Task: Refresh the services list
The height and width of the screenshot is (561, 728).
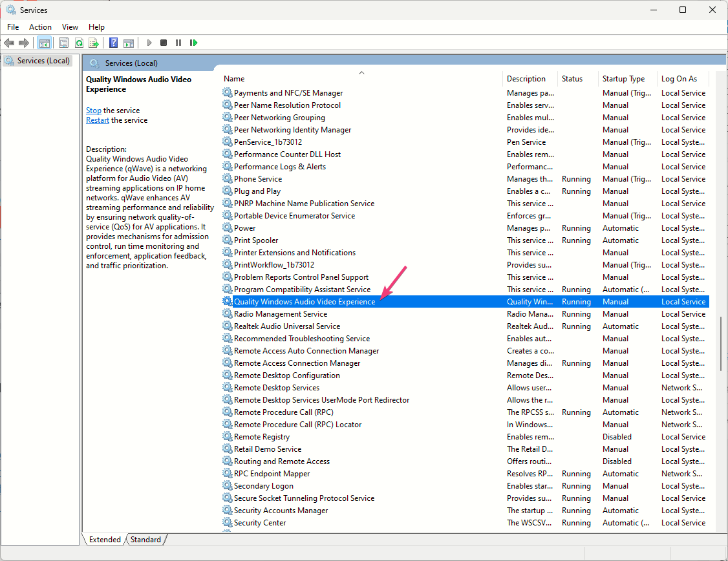Action: 79,43
